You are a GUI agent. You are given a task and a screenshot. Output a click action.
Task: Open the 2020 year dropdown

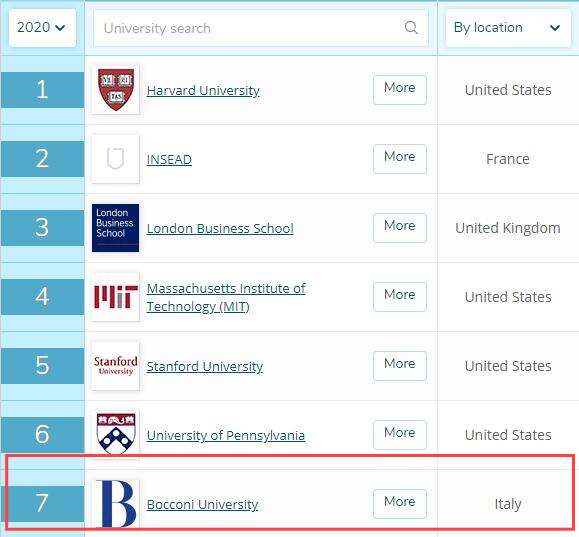pyautogui.click(x=42, y=28)
